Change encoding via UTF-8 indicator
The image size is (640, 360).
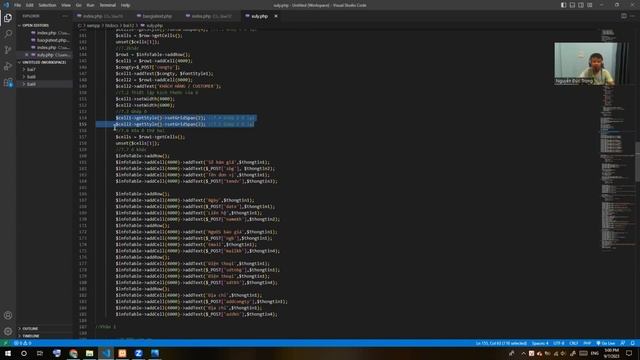(x=559, y=343)
